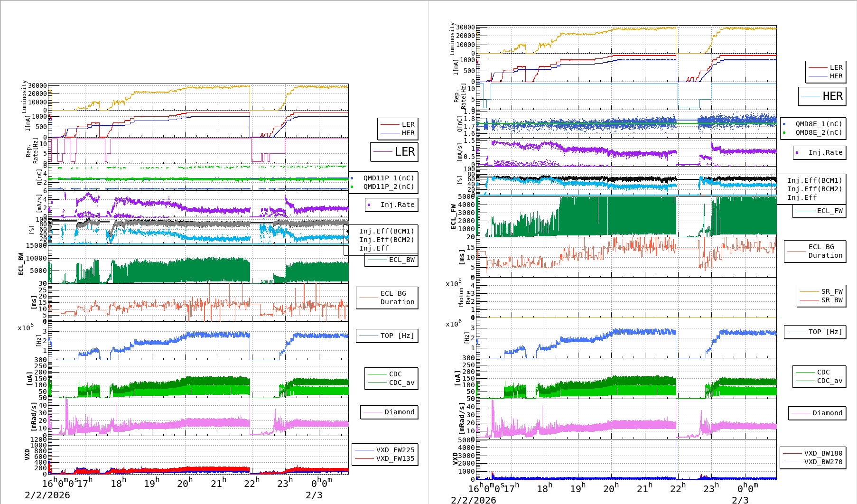Click the small HER legend entry in the right plot
Screen dimensions: 857x504
point(836,76)
